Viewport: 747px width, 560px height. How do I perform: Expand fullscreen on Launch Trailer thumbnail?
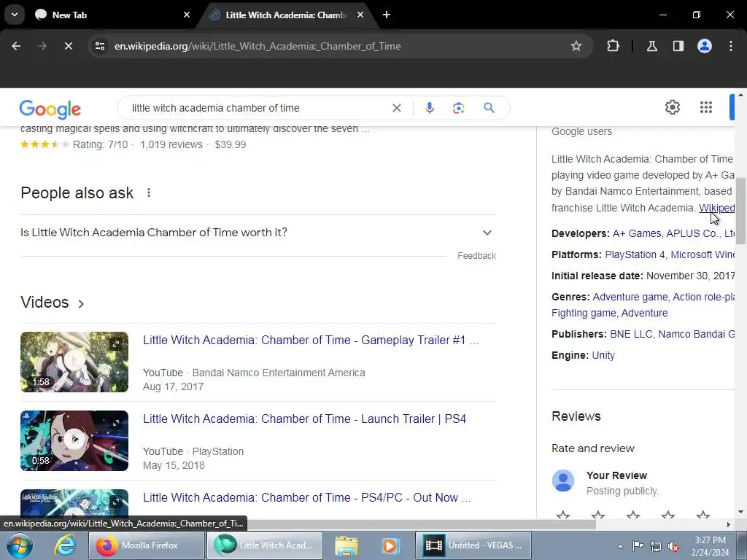click(x=116, y=422)
